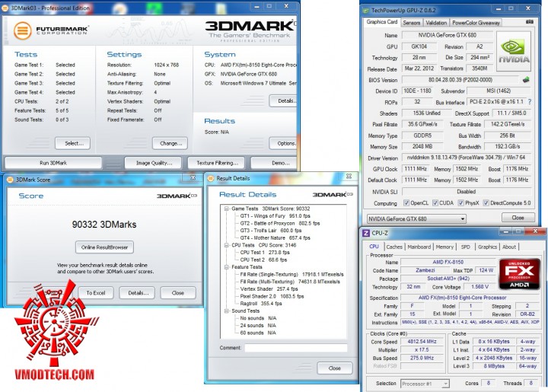The image size is (548, 392).
Task: Open PowerColor Giveaway tab
Action: pyautogui.click(x=476, y=23)
